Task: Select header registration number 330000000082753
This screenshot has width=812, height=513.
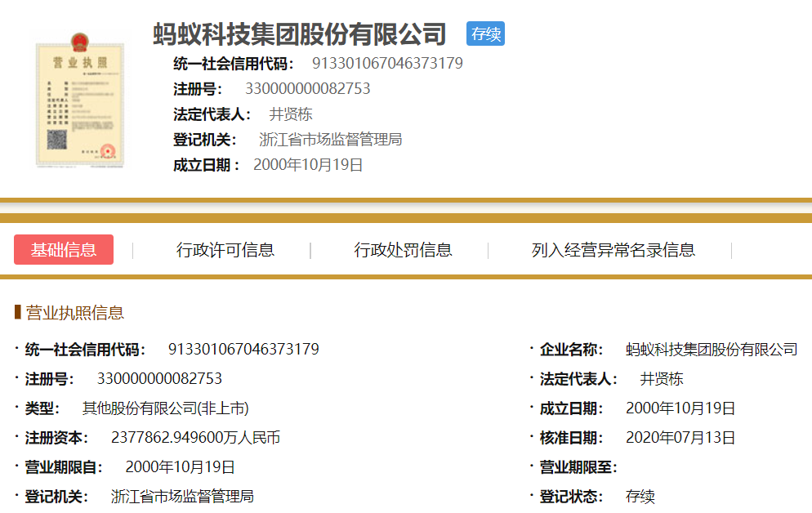Action: click(x=308, y=88)
